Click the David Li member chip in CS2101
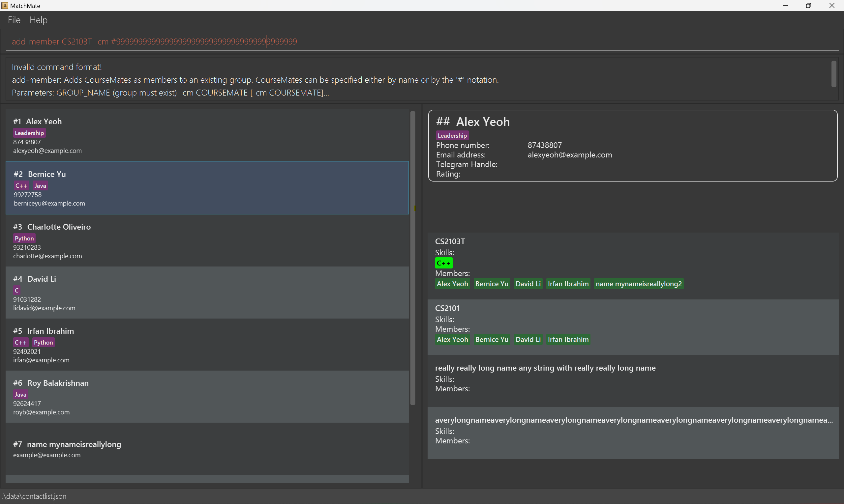The width and height of the screenshot is (844, 504). point(527,339)
